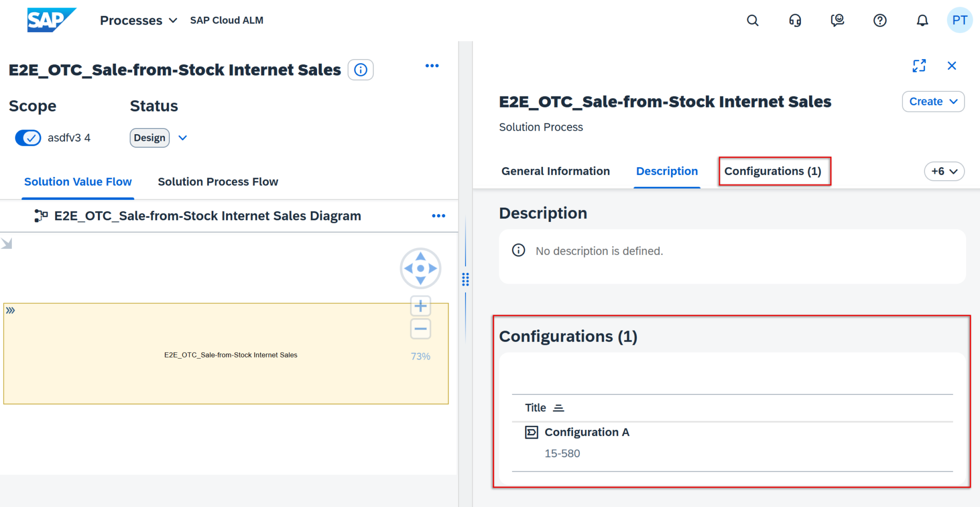Select the Configurations (1) tab

[773, 171]
